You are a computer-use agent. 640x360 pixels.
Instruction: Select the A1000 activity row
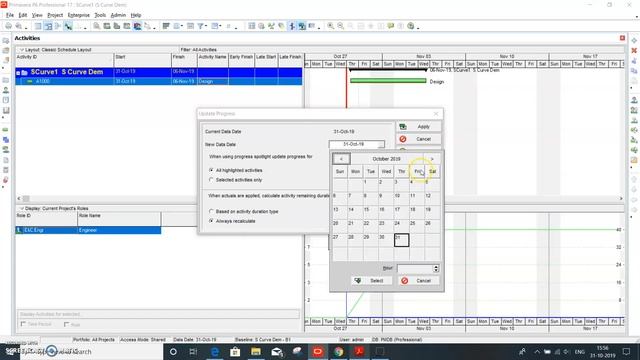pyautogui.click(x=159, y=81)
